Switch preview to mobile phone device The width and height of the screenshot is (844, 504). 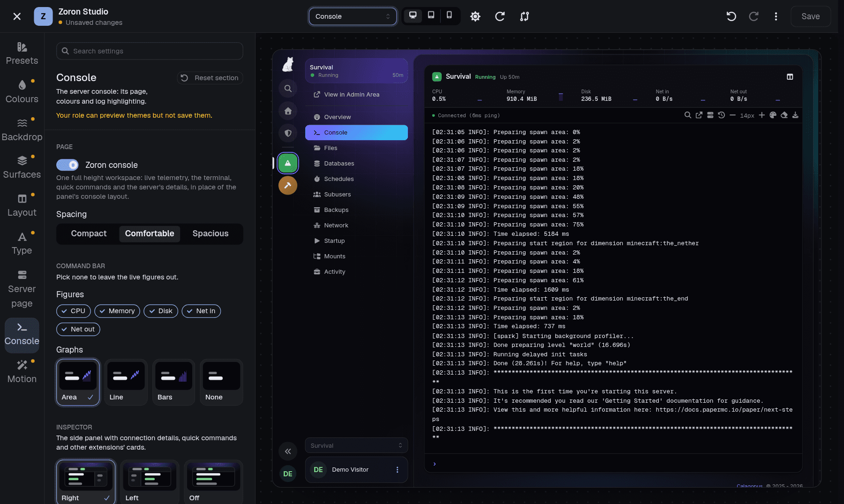(x=449, y=15)
